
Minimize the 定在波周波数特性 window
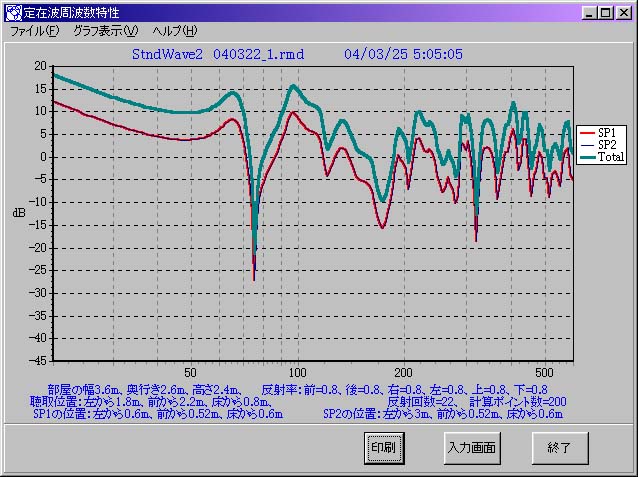[591, 13]
